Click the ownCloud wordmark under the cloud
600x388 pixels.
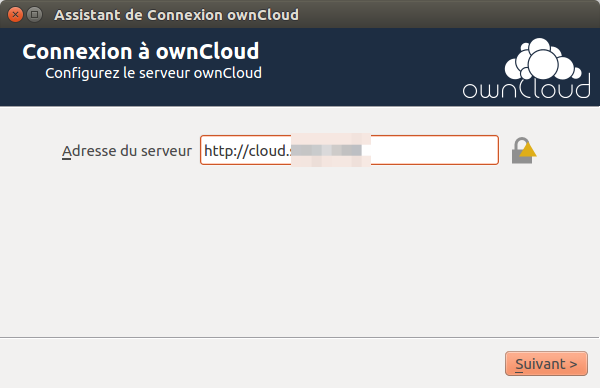pyautogui.click(x=526, y=88)
